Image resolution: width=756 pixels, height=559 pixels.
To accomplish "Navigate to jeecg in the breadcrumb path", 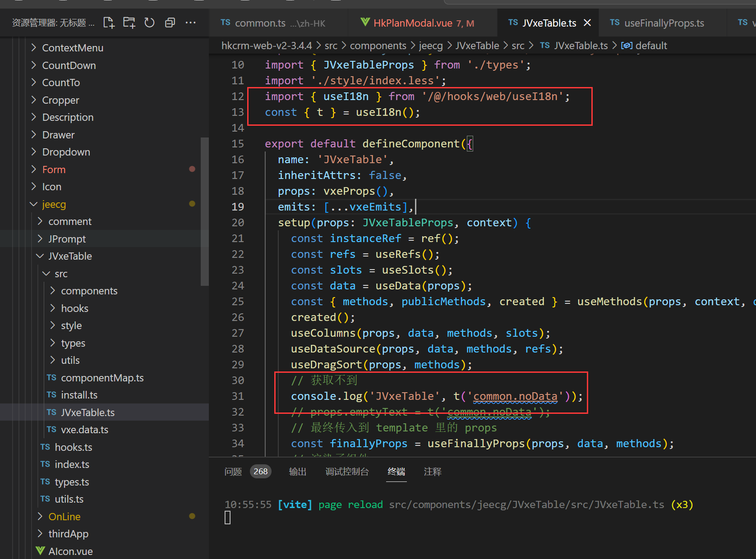I will coord(430,45).
